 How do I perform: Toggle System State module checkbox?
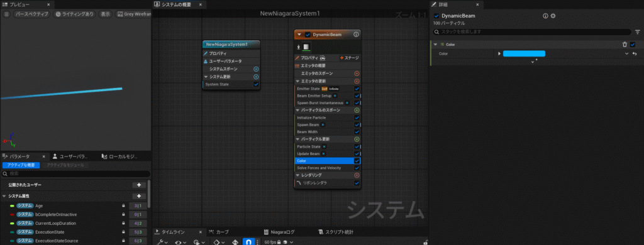(x=256, y=84)
